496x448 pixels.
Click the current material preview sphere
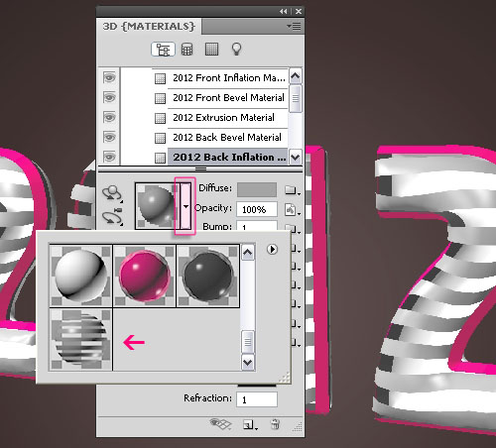(158, 206)
